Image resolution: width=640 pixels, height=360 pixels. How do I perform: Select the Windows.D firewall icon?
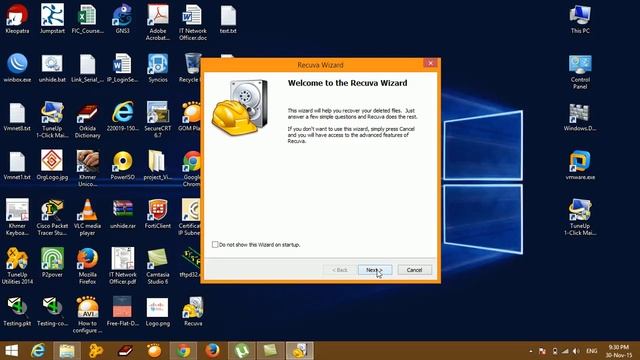580,117
